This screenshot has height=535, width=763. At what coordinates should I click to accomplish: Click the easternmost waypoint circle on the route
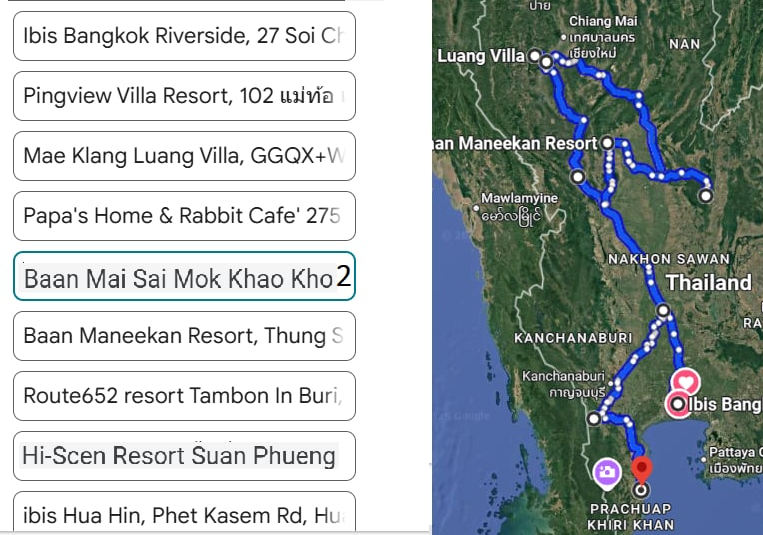pyautogui.click(x=706, y=195)
